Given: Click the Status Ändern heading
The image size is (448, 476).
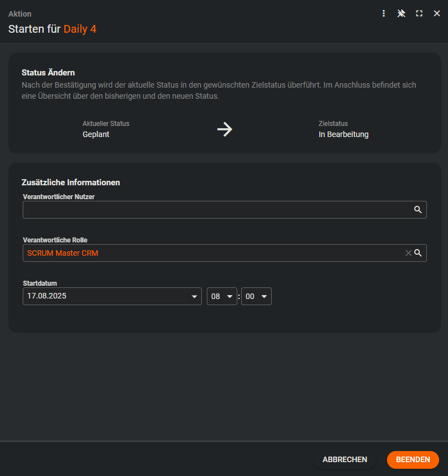Looking at the screenshot, I should pos(48,73).
